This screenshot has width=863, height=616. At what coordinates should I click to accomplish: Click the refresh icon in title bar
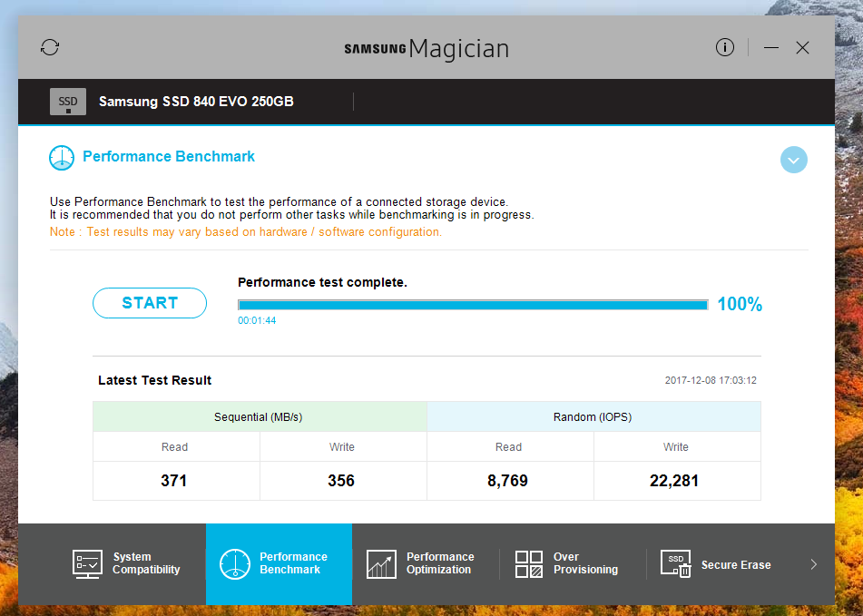(x=50, y=47)
